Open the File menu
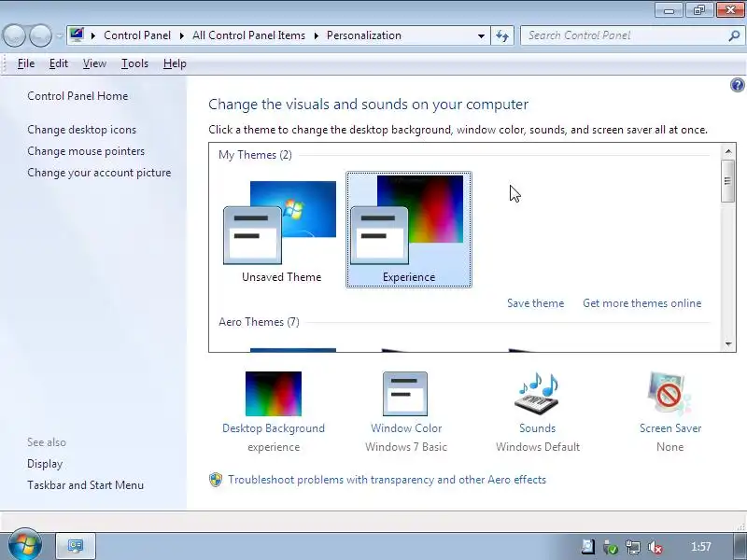The image size is (747, 560). pyautogui.click(x=26, y=63)
